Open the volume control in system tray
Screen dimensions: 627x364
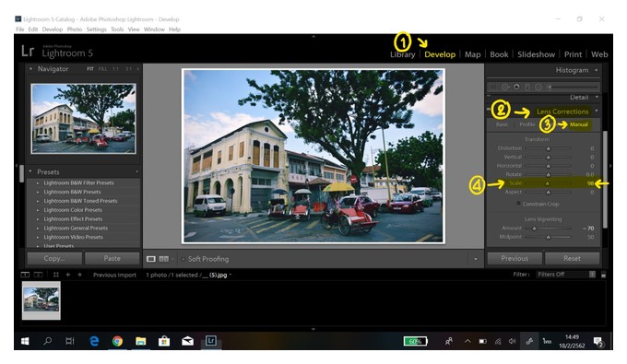513,341
